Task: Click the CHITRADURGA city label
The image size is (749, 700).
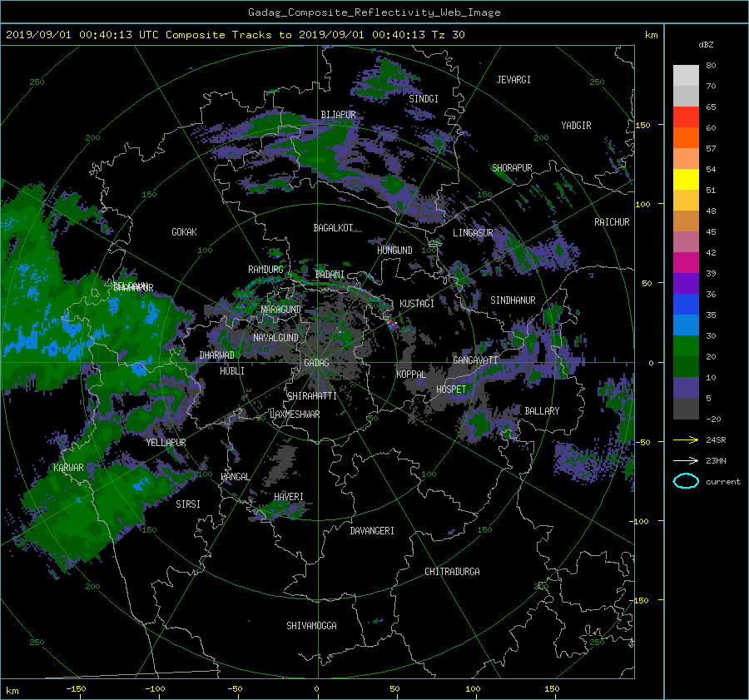Action: coord(452,572)
